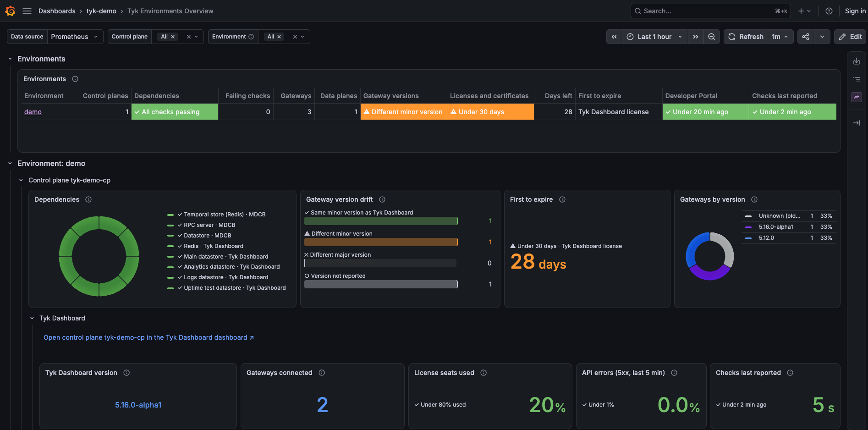
Task: Open control plane tyk-demo-cp dashboard link
Action: tap(148, 337)
